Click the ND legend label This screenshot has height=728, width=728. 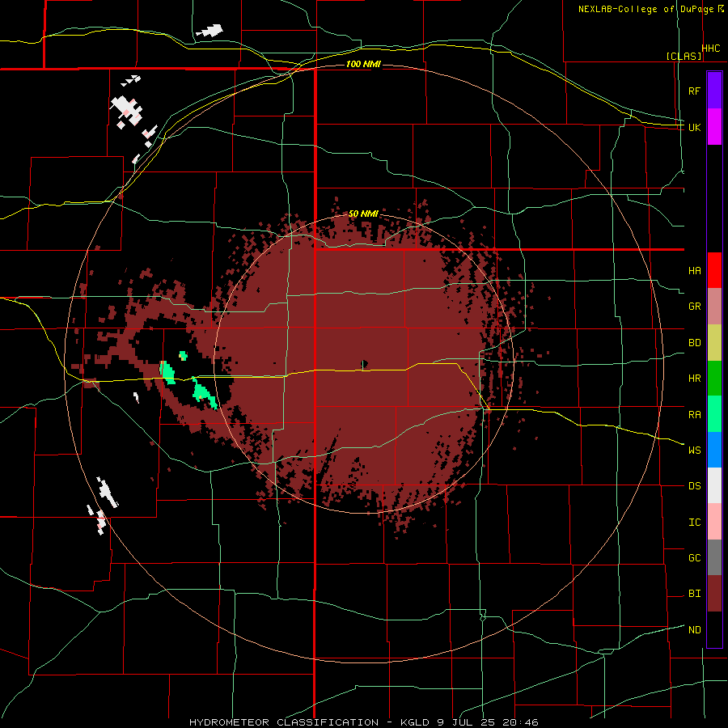694,629
